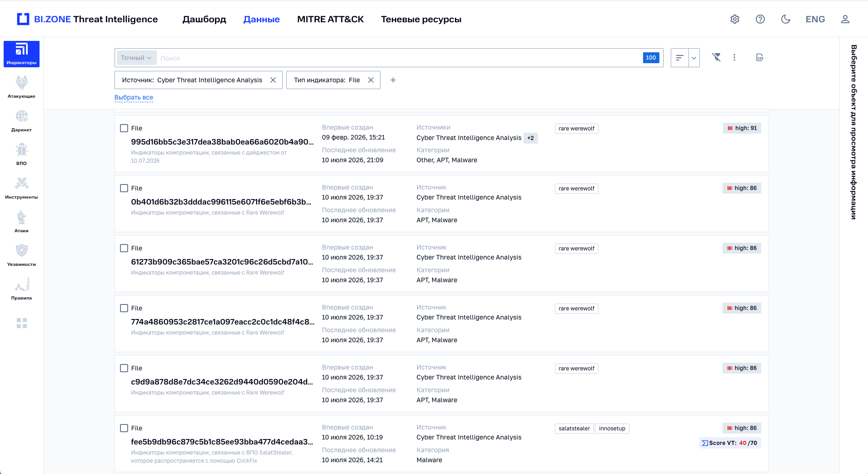Click the search Поиск input field
The height and width of the screenshot is (474, 868).
(400, 58)
